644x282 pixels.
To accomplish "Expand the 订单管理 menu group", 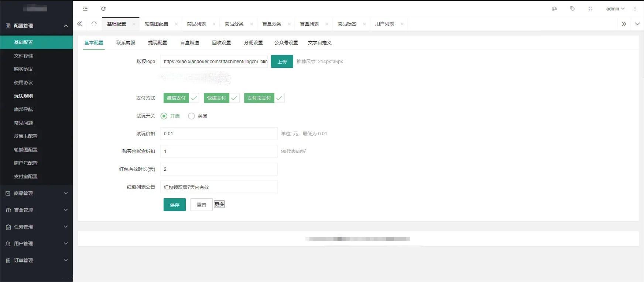I will pos(66,260).
